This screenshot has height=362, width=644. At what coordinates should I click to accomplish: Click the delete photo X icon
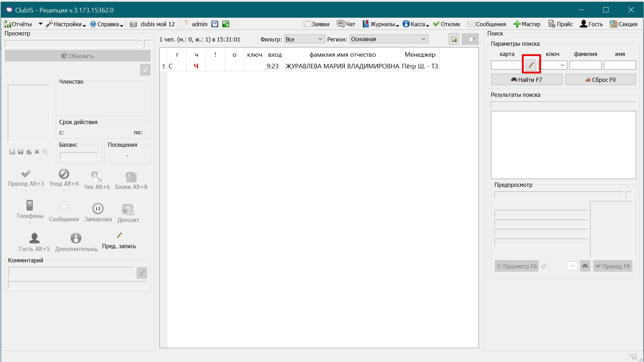tap(37, 152)
